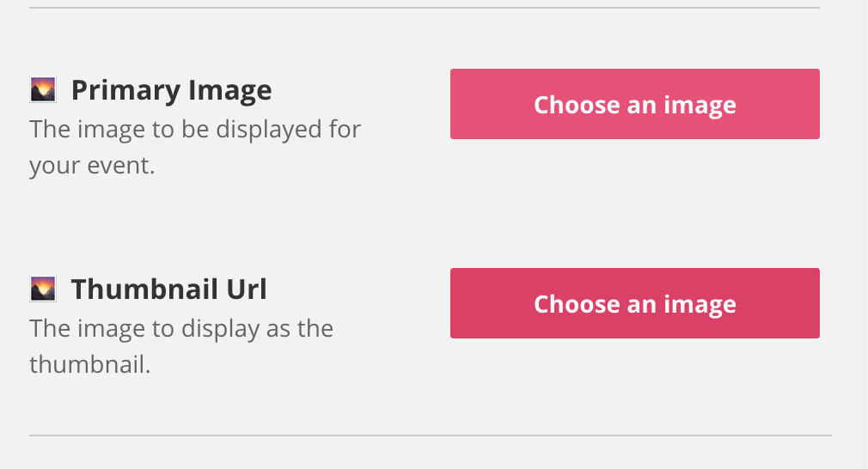
Task: Click the sunrise icon beside Primary Image
Action: pos(43,89)
